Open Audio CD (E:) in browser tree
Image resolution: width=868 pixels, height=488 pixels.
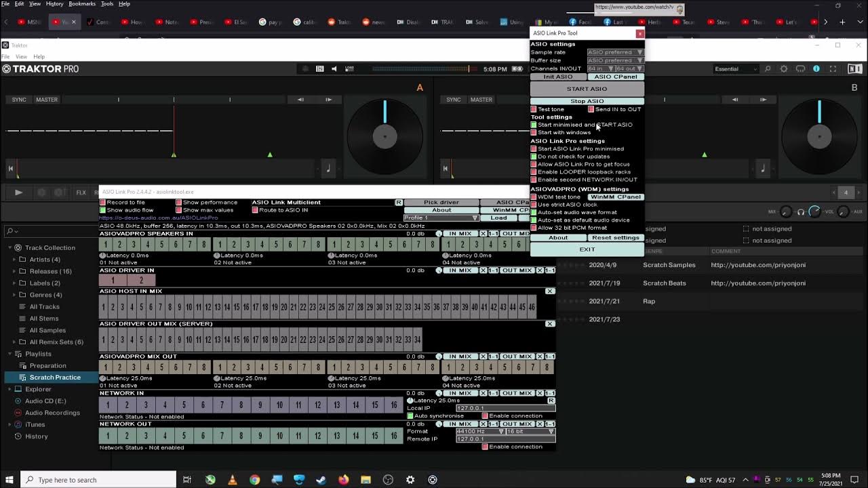[x=45, y=401]
